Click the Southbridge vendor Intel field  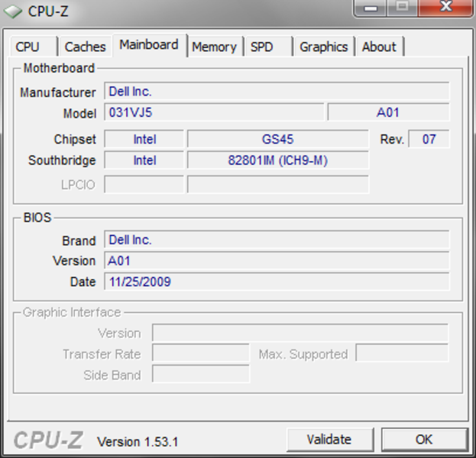[x=144, y=160]
